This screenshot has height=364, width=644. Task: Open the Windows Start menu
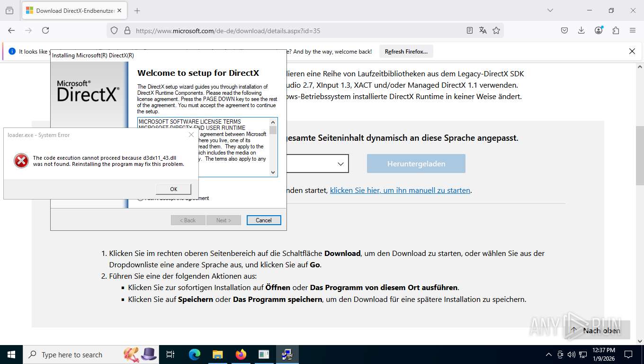(x=11, y=355)
